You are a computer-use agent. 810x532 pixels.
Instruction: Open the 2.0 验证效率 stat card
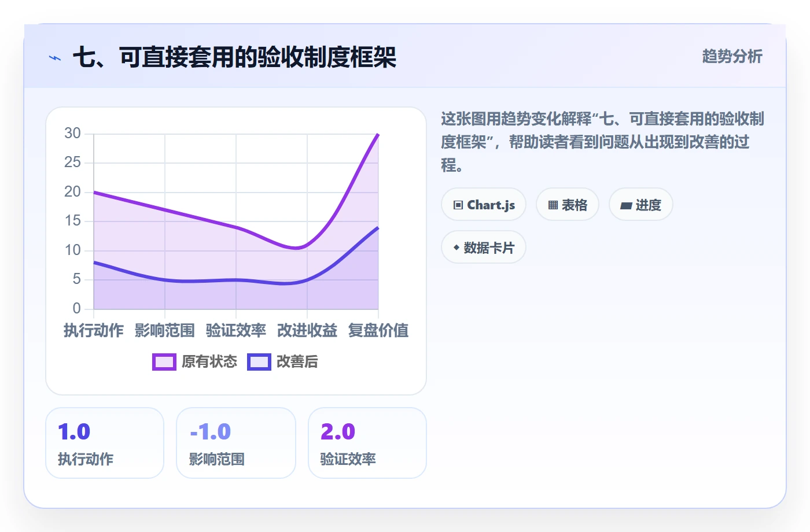click(x=367, y=443)
